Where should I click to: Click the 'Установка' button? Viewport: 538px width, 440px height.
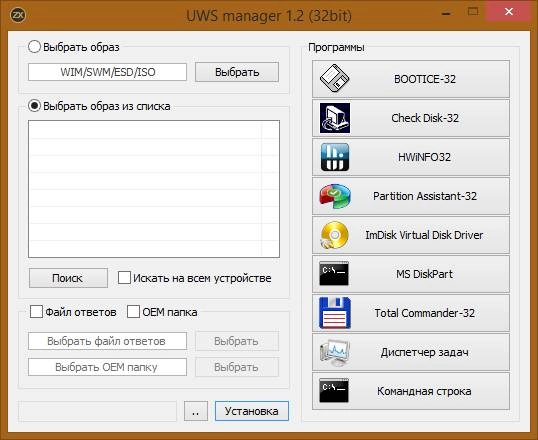click(x=252, y=411)
